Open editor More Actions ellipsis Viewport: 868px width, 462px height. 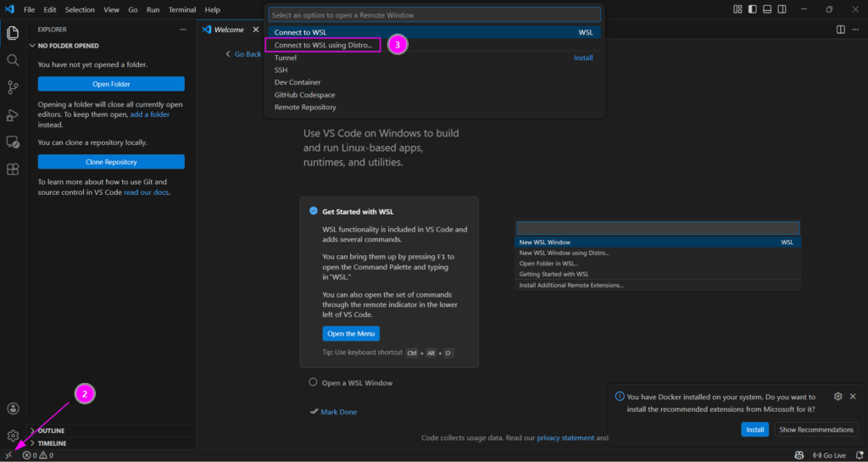pyautogui.click(x=855, y=30)
